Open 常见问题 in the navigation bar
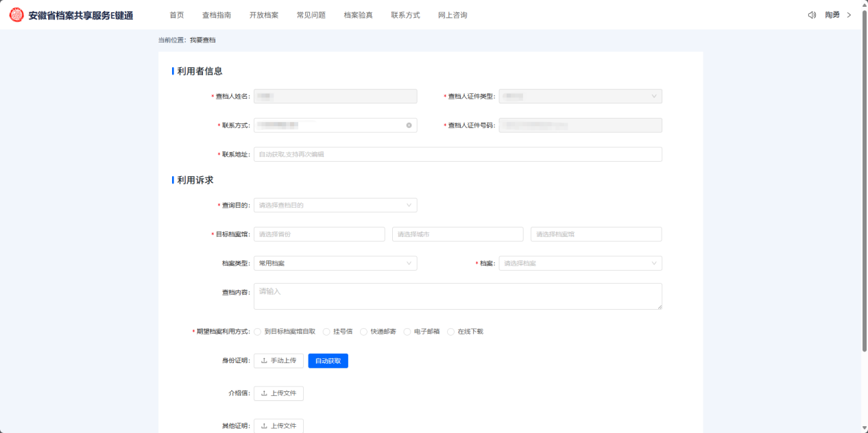The image size is (868, 433). 311,15
